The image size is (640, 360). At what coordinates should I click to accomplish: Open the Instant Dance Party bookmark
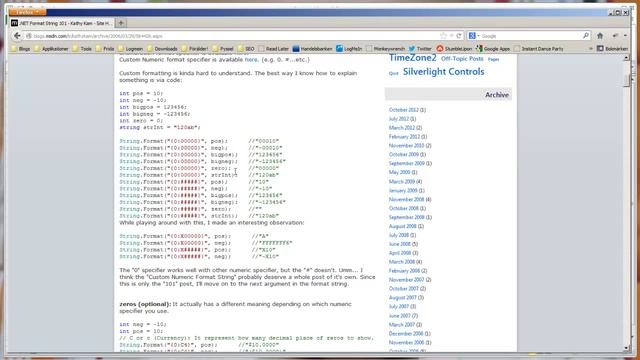tap(538, 49)
